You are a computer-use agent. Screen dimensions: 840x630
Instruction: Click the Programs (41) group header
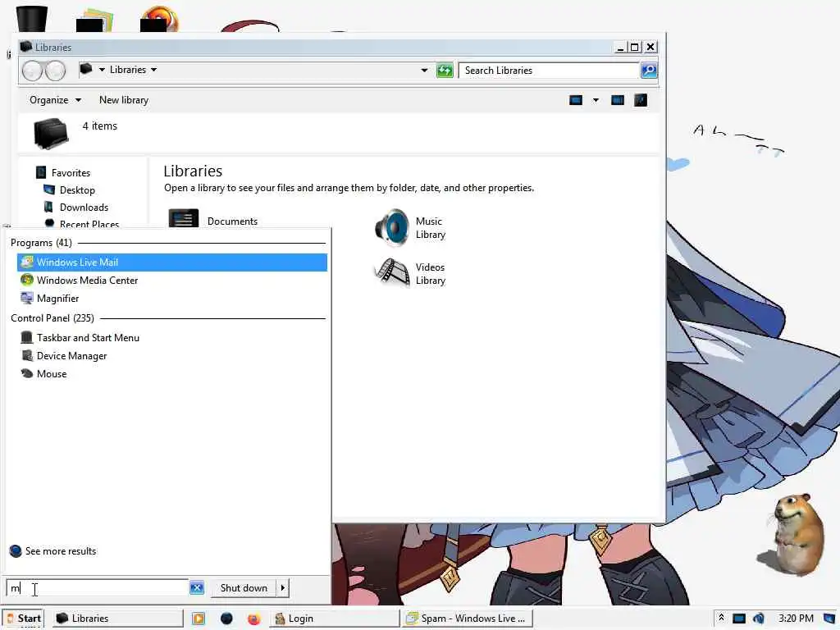click(41, 243)
